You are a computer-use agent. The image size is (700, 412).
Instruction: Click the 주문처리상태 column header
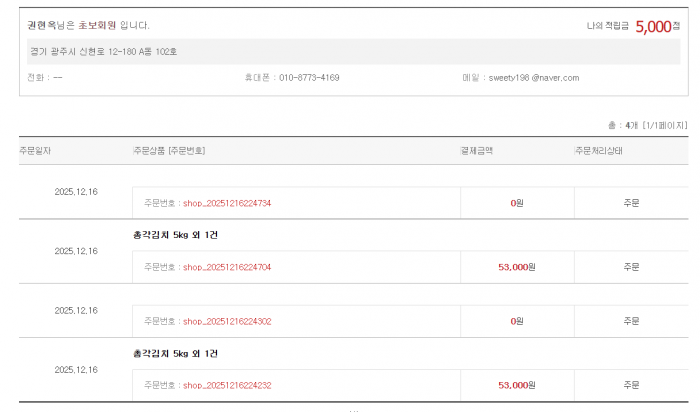[599, 150]
